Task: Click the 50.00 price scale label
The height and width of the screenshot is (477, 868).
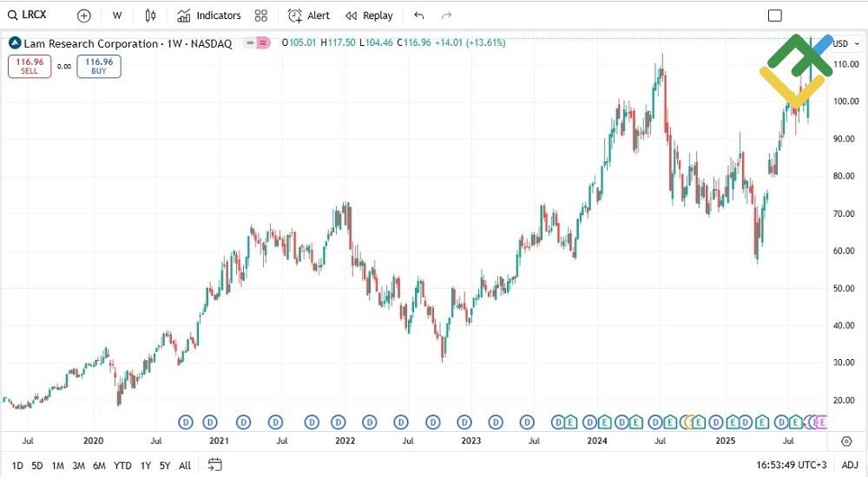Action: point(845,288)
